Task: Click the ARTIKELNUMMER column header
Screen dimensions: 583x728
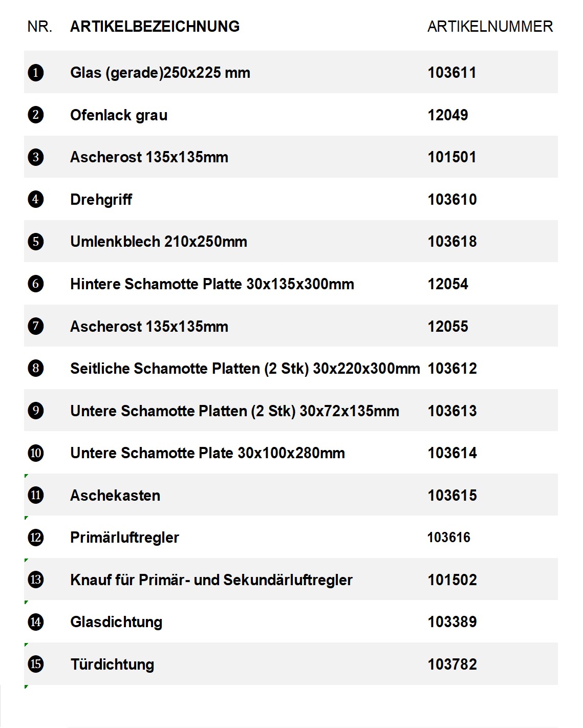Action: tap(490, 27)
